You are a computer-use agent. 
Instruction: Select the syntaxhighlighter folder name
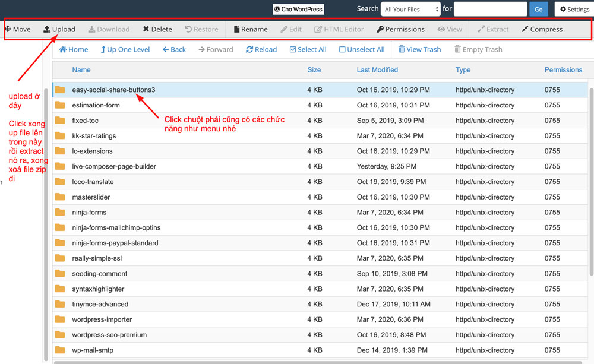point(98,289)
